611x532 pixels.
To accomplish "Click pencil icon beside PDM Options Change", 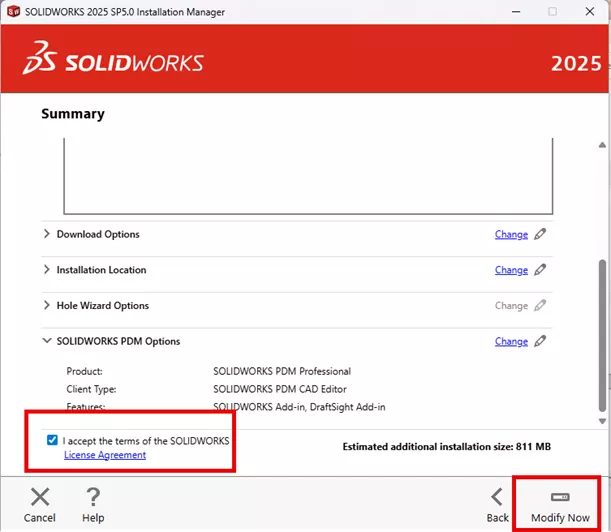I will tap(540, 341).
